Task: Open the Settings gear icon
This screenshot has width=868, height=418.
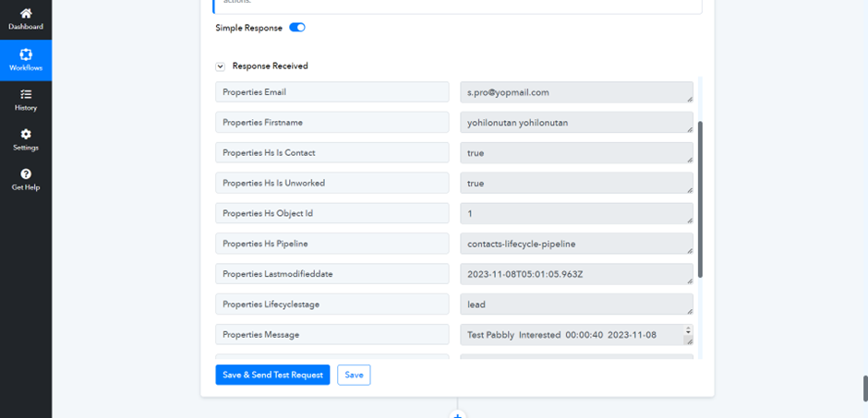Action: click(26, 135)
